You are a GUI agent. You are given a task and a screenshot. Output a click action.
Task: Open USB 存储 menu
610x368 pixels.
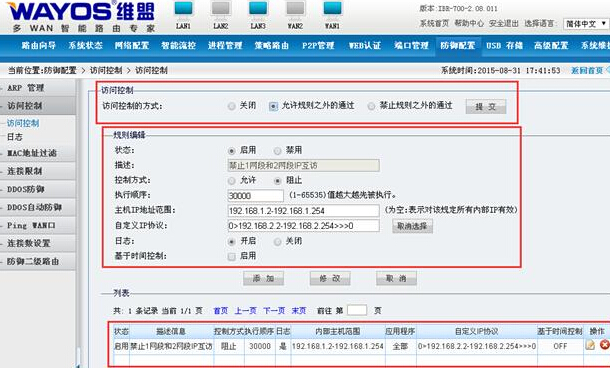(505, 46)
